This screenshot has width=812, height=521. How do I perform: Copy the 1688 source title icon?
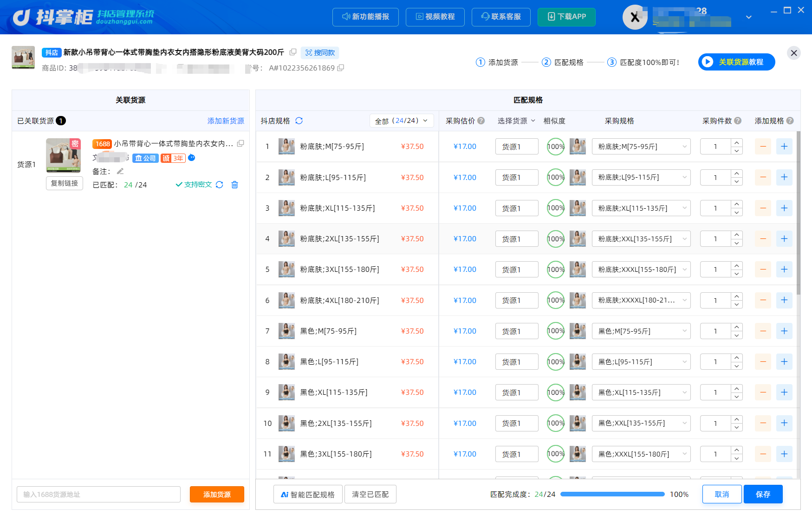(x=240, y=143)
